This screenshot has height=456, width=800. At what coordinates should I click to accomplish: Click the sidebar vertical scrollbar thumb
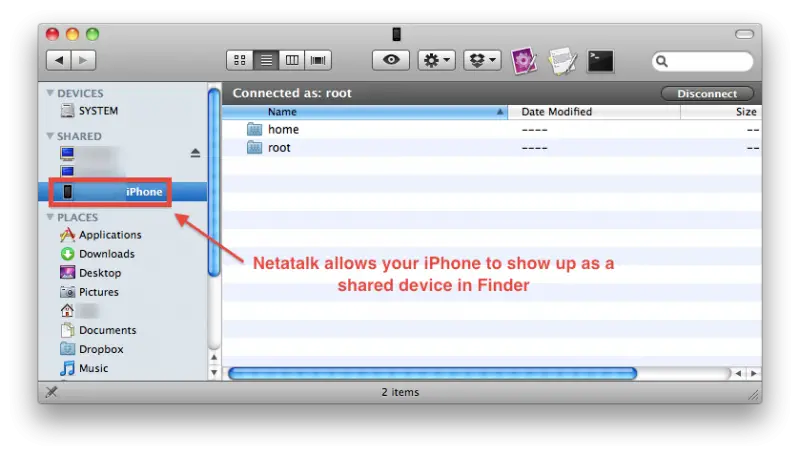tap(214, 182)
